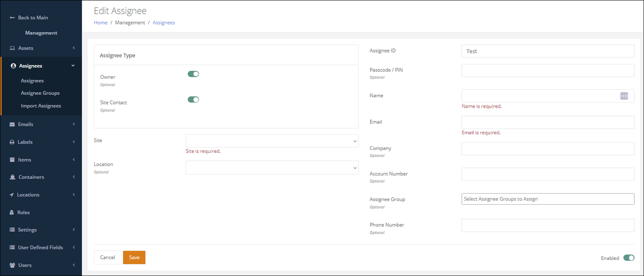Click the Assignees person icon in sidebar
644x276 pixels.
click(x=13, y=66)
